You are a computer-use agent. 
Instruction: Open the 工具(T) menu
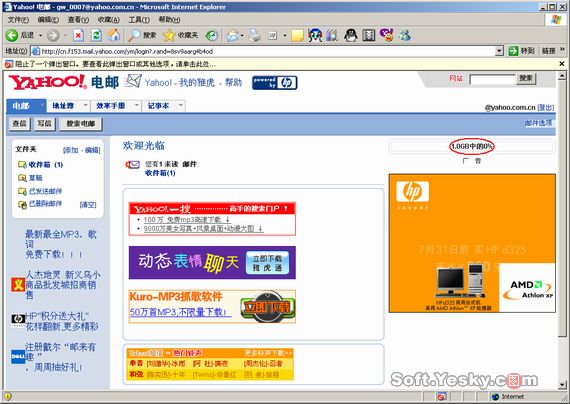[139, 19]
